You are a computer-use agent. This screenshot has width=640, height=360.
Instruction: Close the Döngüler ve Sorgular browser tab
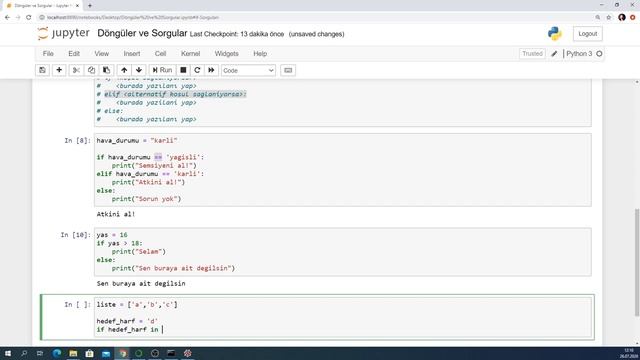click(x=77, y=6)
